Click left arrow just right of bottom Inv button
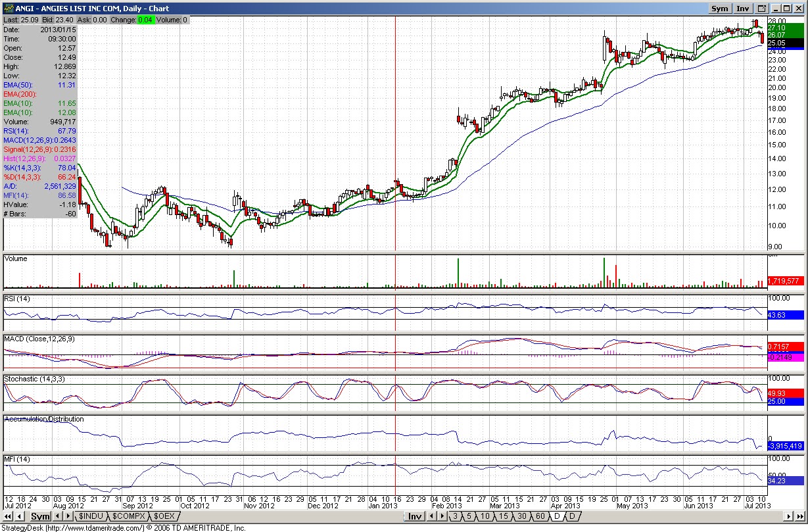 [431, 517]
